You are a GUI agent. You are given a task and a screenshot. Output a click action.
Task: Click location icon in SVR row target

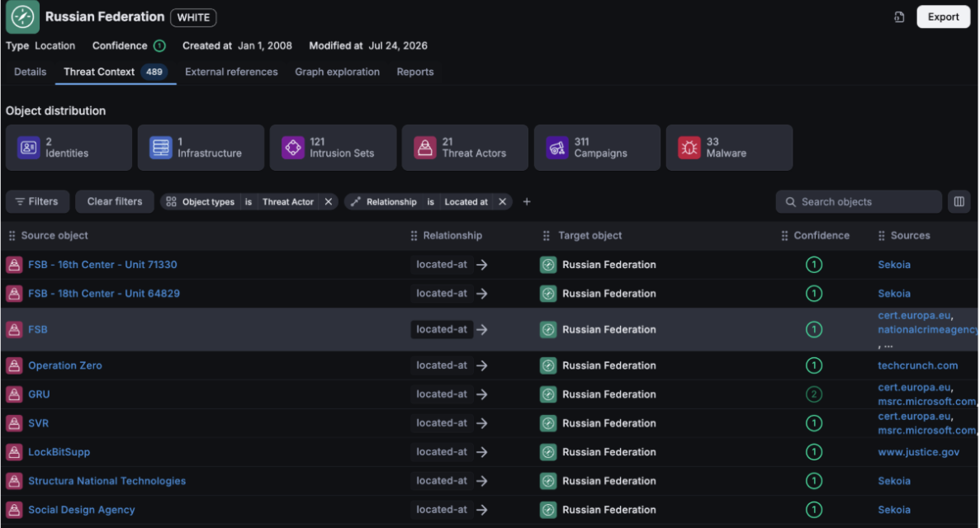tap(548, 423)
